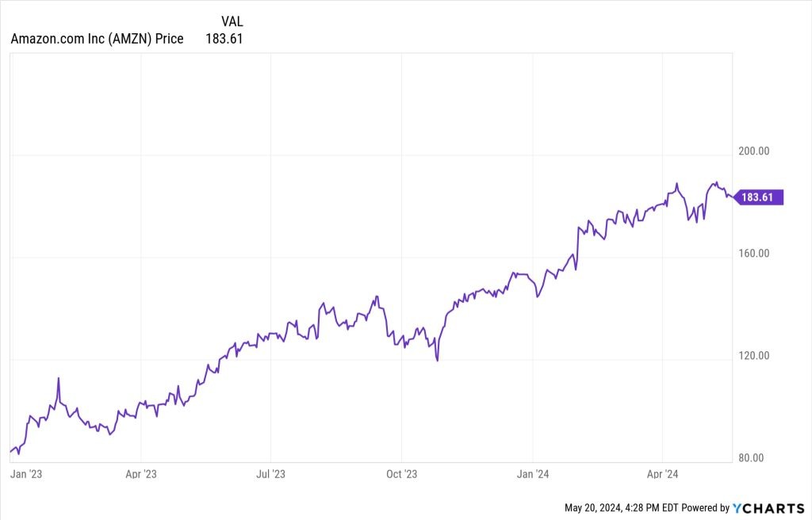Click the VAL column header
The height and width of the screenshot is (520, 812).
click(x=230, y=21)
